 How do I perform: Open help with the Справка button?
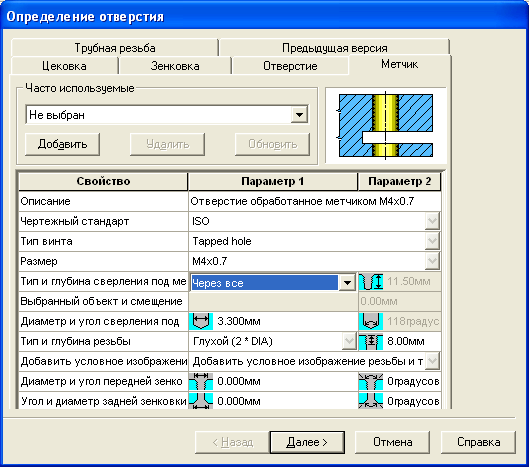pyautogui.click(x=478, y=442)
